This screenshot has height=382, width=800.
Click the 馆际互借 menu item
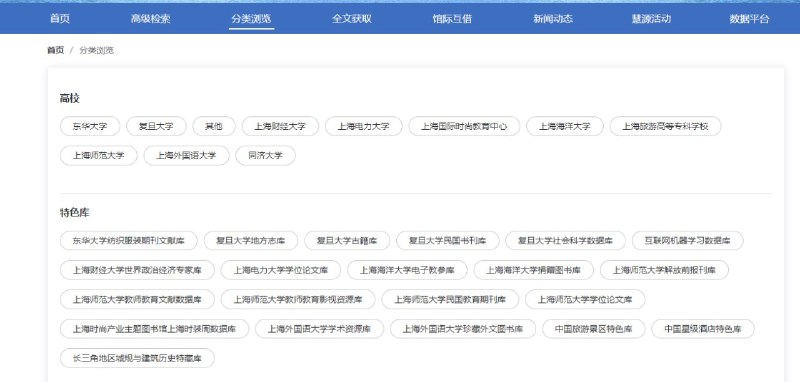click(452, 19)
